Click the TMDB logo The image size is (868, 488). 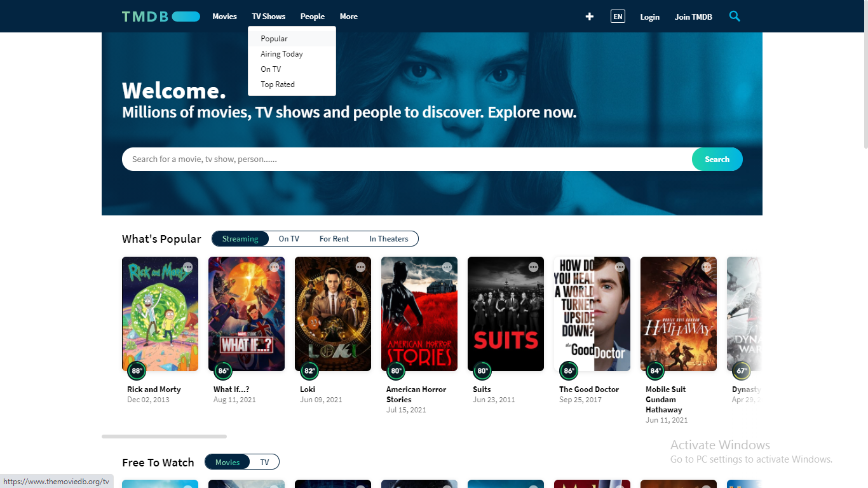[161, 17]
